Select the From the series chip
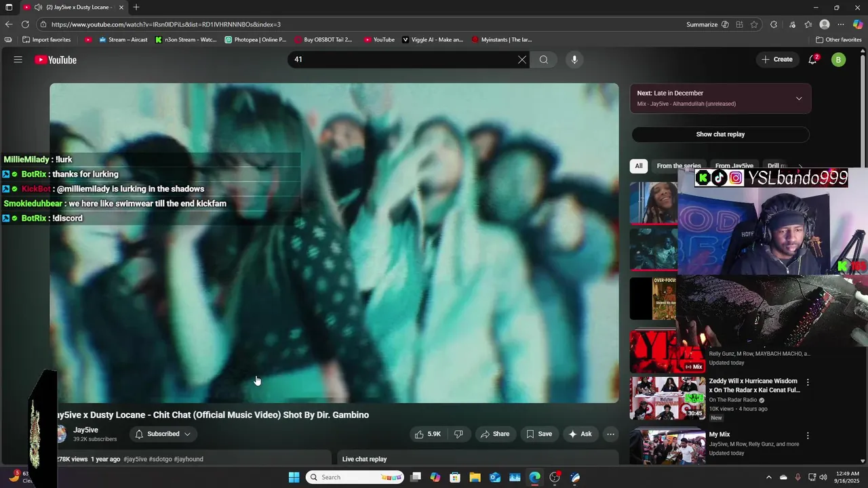 [x=679, y=166]
